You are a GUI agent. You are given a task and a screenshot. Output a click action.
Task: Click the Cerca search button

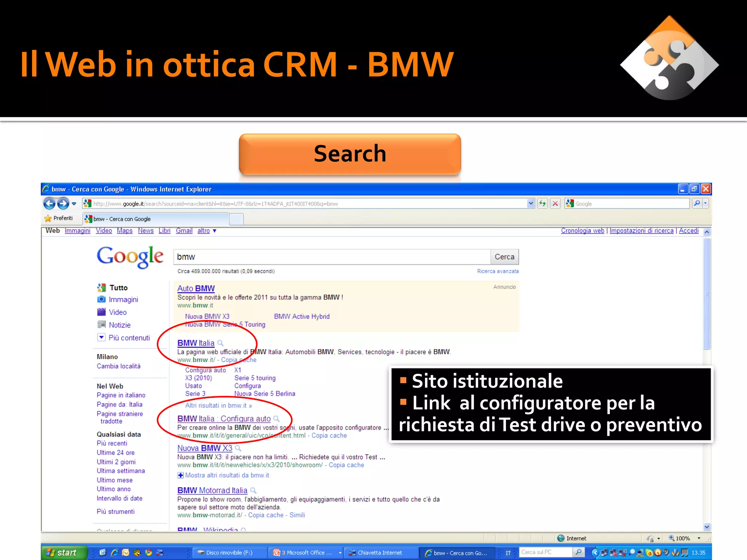[504, 257]
